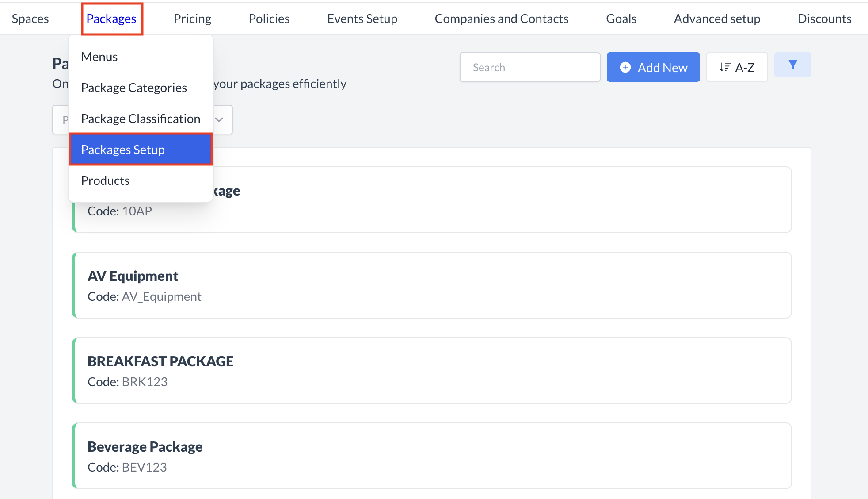Select Packages Setup from the menu
Screen dimensions: 868x499
click(x=123, y=150)
